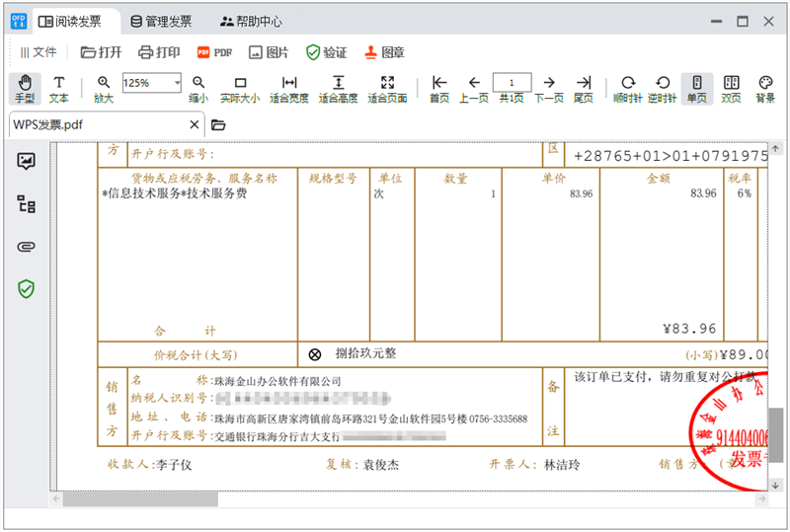Click seller name 珠海金山办公软件有限公司

pos(277,381)
